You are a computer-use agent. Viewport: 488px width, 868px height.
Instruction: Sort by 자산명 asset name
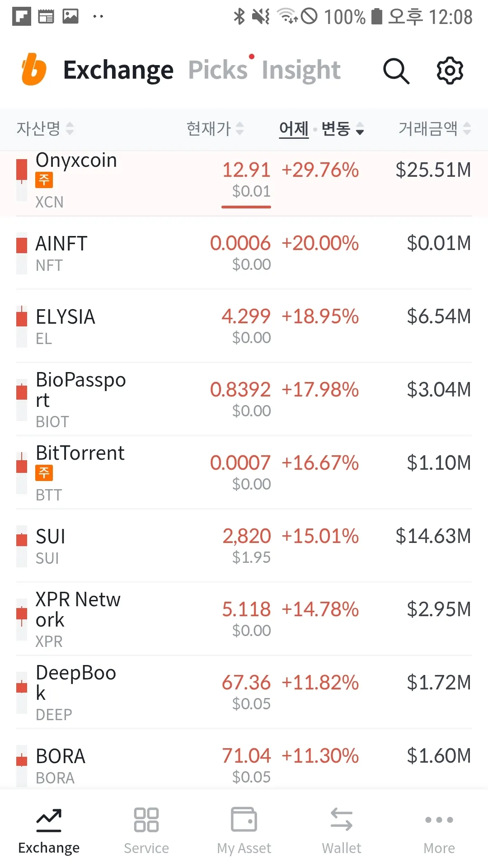pyautogui.click(x=45, y=129)
